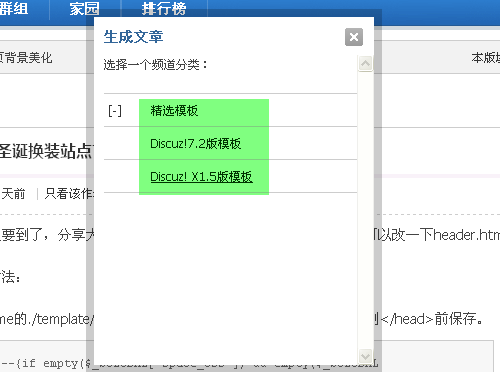Click the 选择一个频道分类 label
This screenshot has height=372, width=500.
(155, 65)
